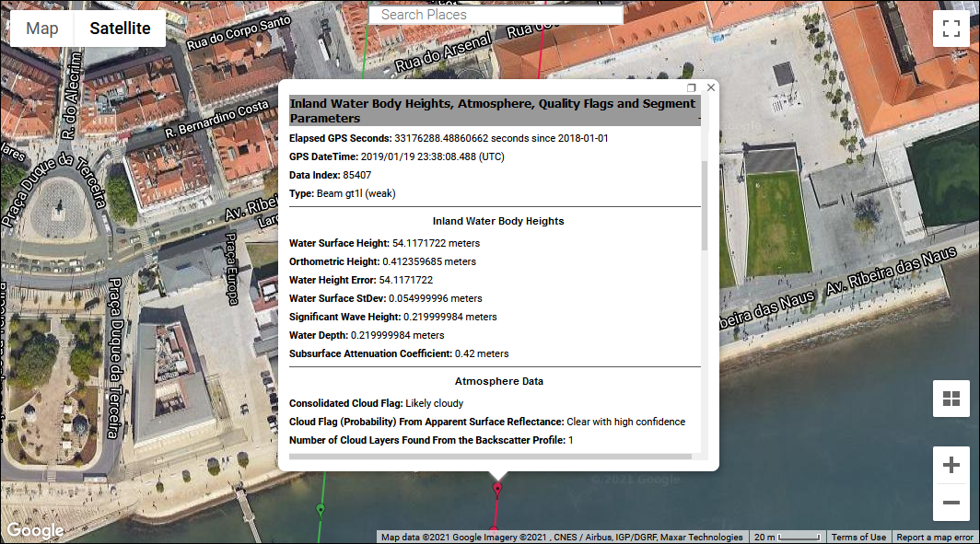Click the green track marker pin
Screen dimensions: 980x544
click(321, 509)
